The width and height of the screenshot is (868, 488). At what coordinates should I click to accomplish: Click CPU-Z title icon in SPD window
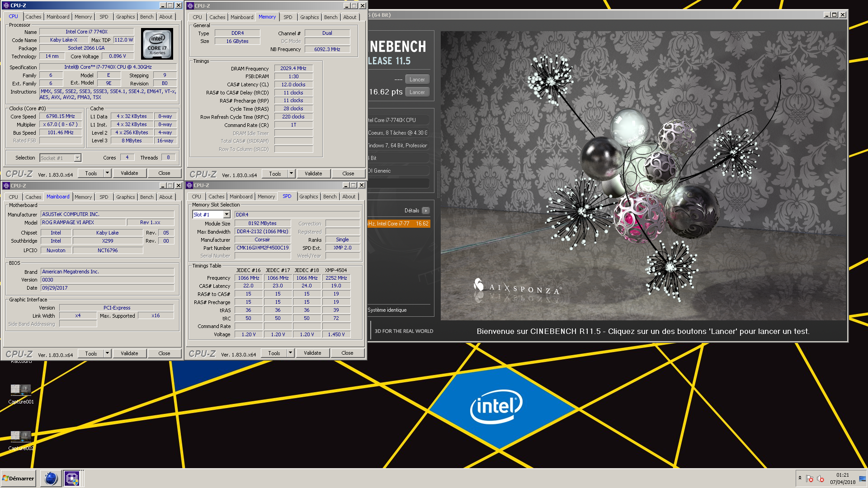coord(189,185)
